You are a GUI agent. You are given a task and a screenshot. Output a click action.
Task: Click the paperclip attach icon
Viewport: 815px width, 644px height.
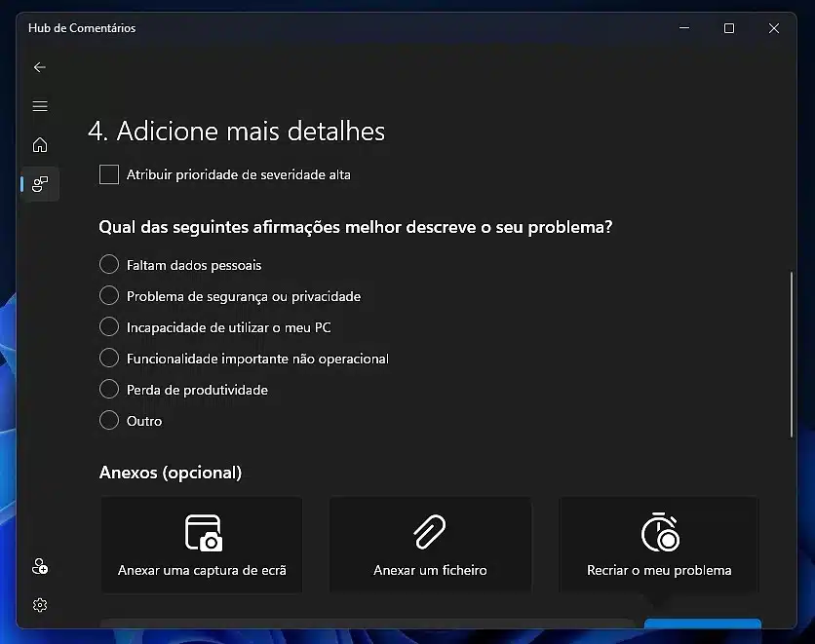(430, 532)
